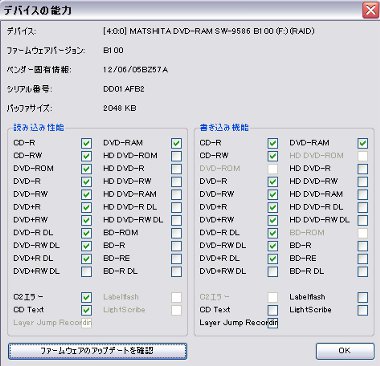
Task: Toggle CD-RW checkbox in write capabilities
Action: pyautogui.click(x=273, y=156)
